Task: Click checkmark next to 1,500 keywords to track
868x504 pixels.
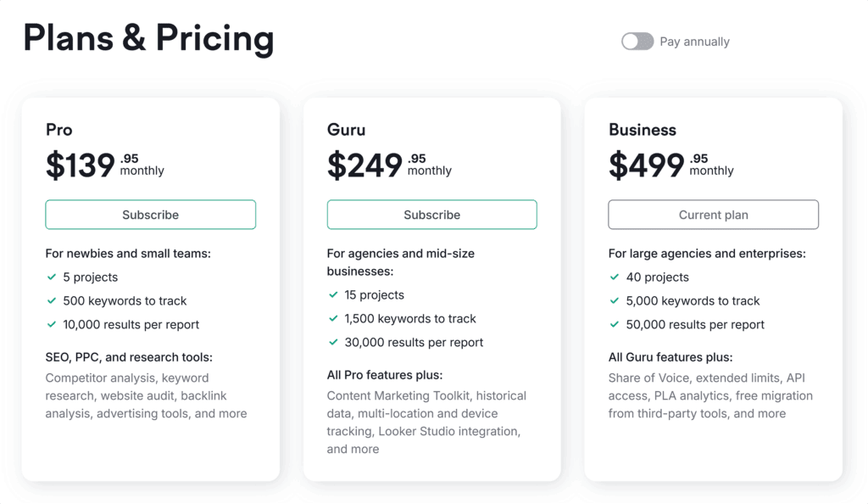Action: click(332, 319)
